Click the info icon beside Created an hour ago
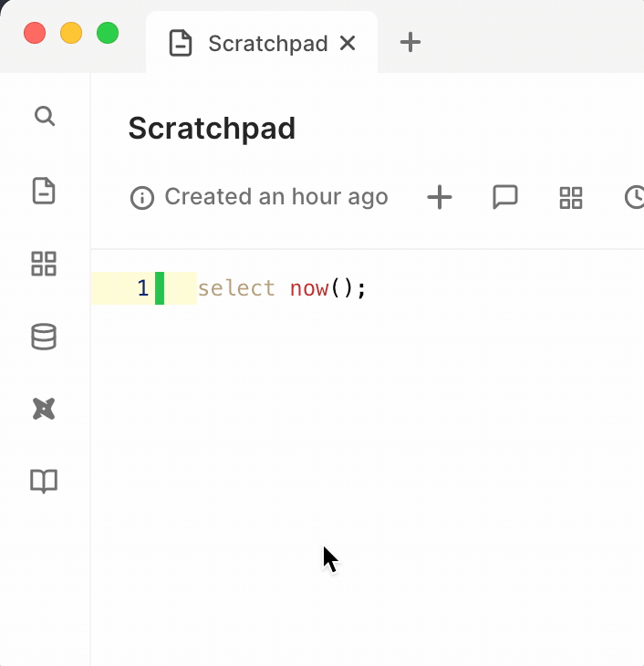The image size is (644, 666). [x=142, y=198]
